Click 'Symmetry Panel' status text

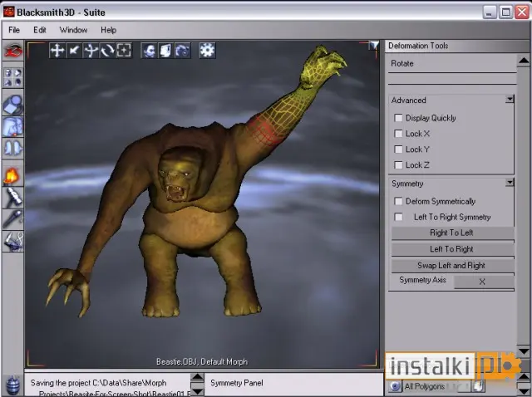pyautogui.click(x=236, y=383)
